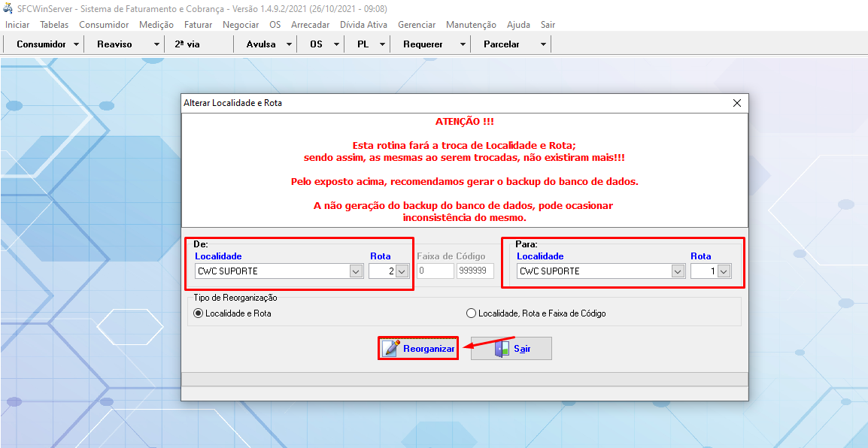Click the Requerer toolbar button
The width and height of the screenshot is (868, 448).
tap(423, 44)
